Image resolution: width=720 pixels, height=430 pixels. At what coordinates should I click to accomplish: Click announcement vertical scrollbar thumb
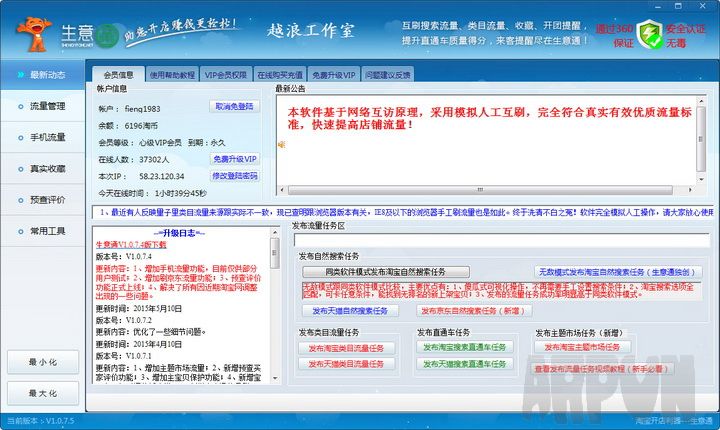coord(701,139)
